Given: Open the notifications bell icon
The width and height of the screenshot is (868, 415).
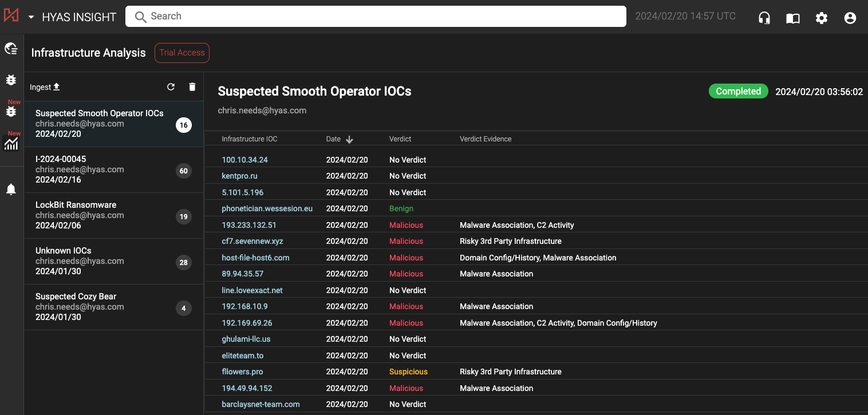Looking at the screenshot, I should click(x=11, y=189).
